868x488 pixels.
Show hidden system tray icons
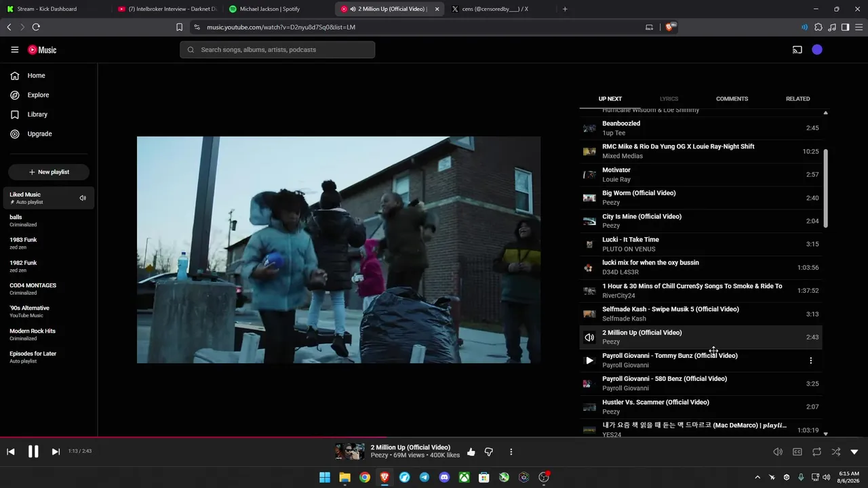tap(757, 477)
